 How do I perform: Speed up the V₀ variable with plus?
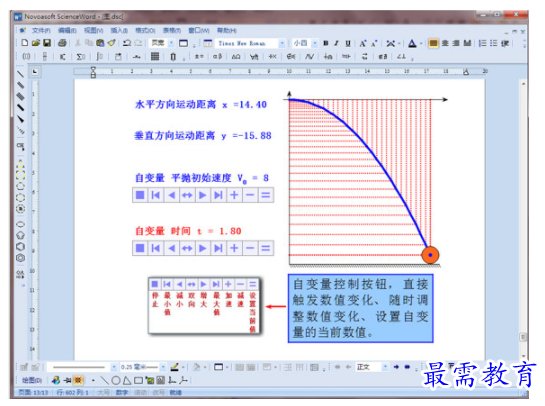tap(234, 195)
